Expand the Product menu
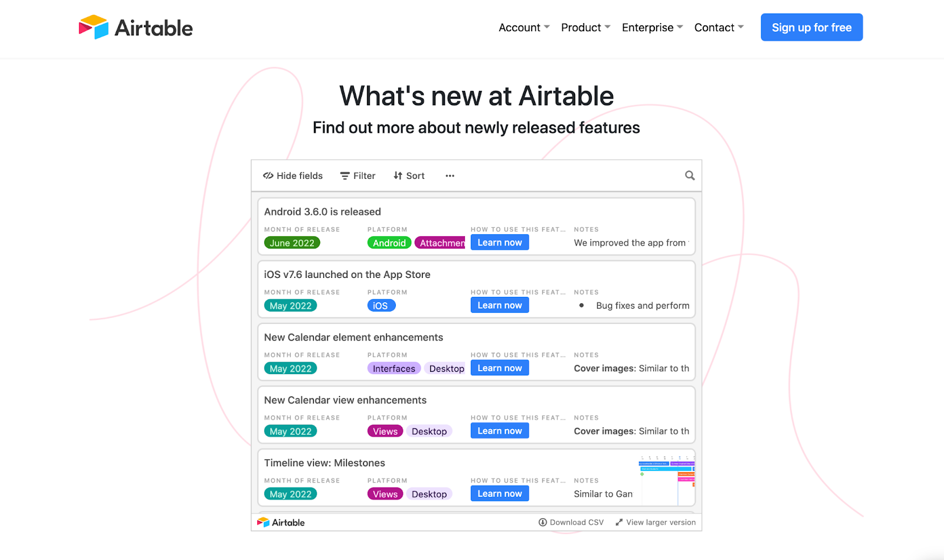The width and height of the screenshot is (944, 560). point(585,28)
